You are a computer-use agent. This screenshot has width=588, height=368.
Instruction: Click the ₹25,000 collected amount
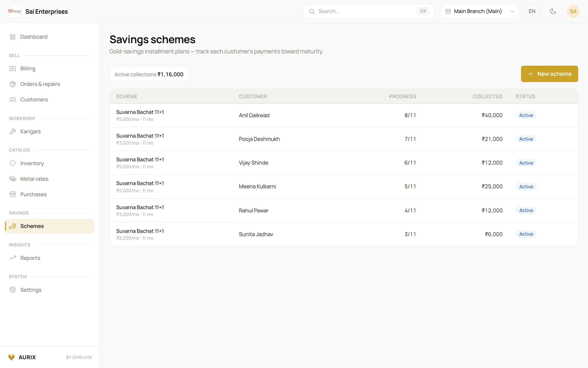pos(492,186)
